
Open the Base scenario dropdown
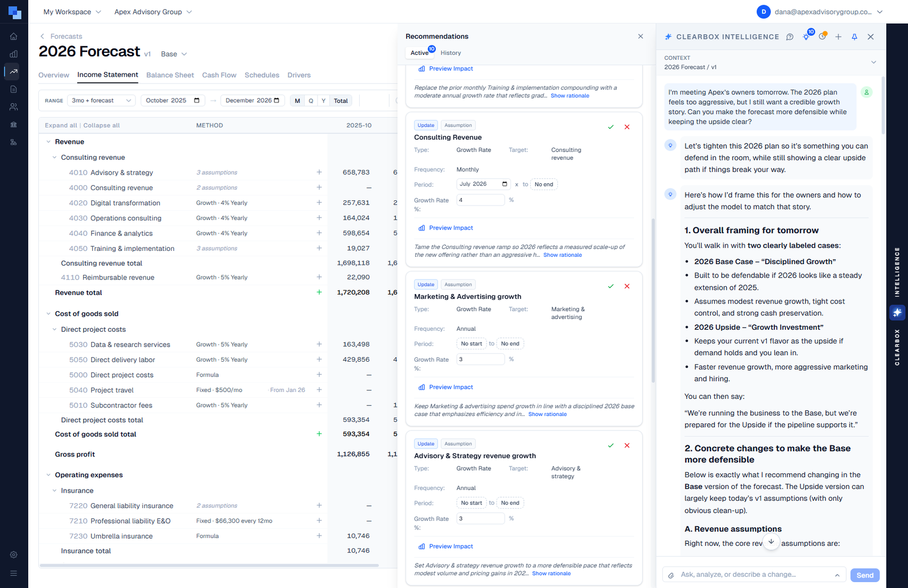click(174, 54)
